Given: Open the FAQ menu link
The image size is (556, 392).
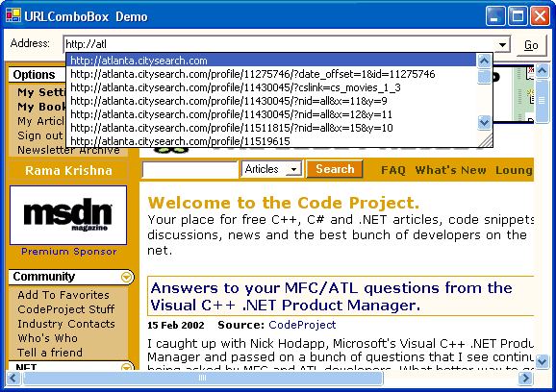Looking at the screenshot, I should click(x=393, y=170).
